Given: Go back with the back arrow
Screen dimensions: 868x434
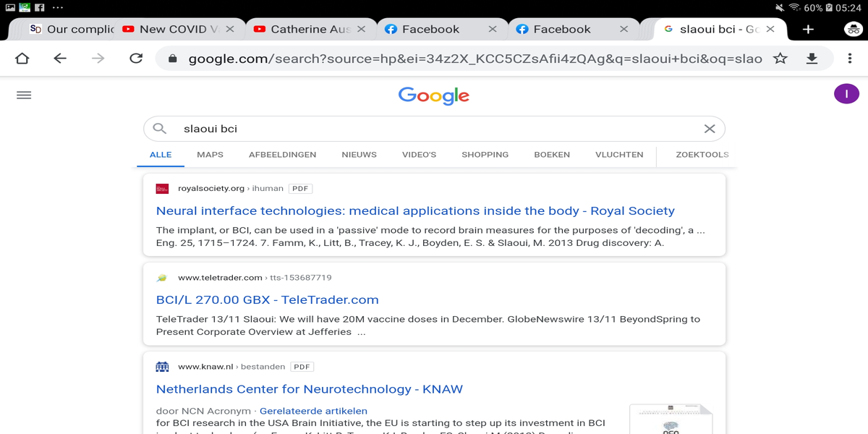Looking at the screenshot, I should (60, 59).
